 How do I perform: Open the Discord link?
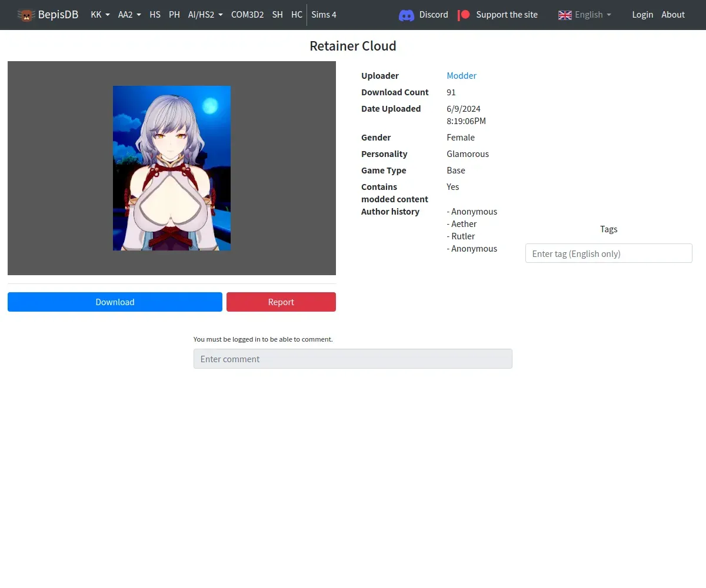tap(434, 15)
